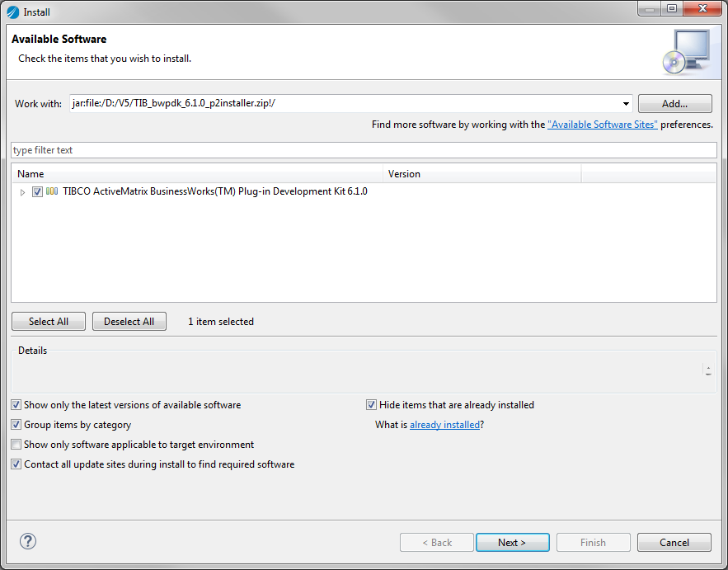Open the Available Software Sites link
This screenshot has height=570, width=728.
coord(603,125)
